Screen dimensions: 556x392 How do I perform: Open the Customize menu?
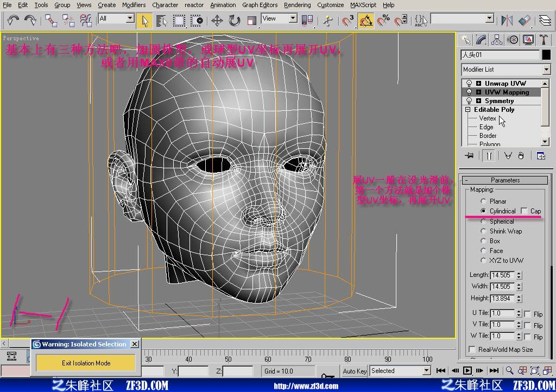330,5
